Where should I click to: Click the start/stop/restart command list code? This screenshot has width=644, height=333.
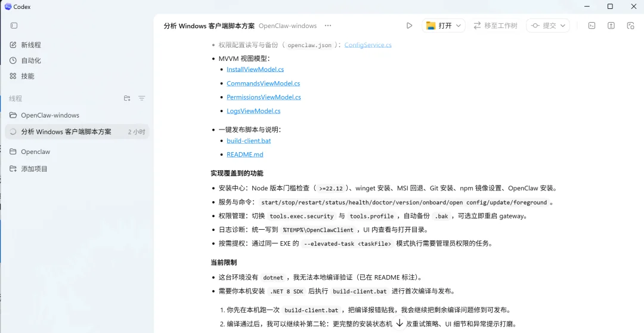pos(404,203)
